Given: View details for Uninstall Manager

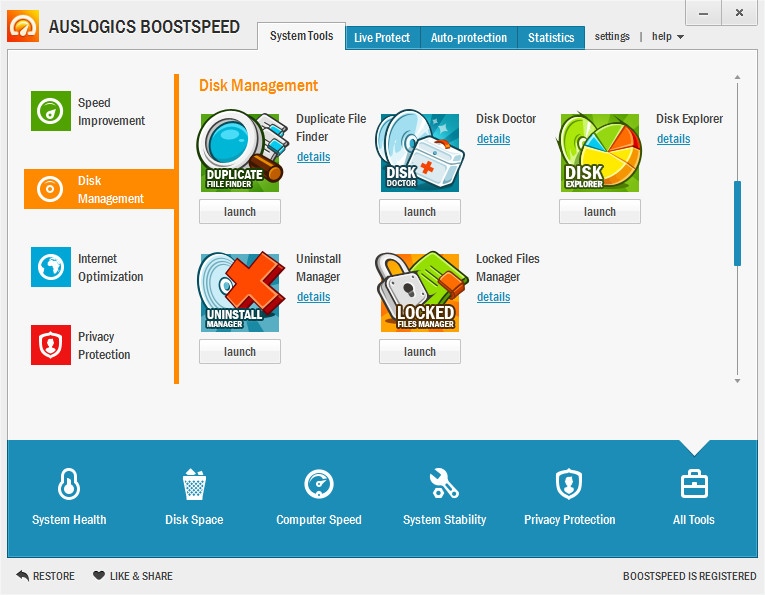Looking at the screenshot, I should (314, 297).
